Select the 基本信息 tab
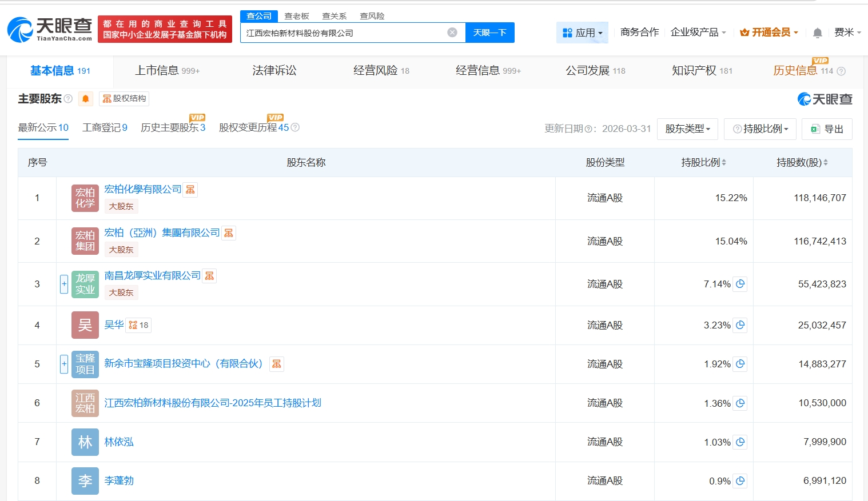The width and height of the screenshot is (868, 501). pos(60,71)
